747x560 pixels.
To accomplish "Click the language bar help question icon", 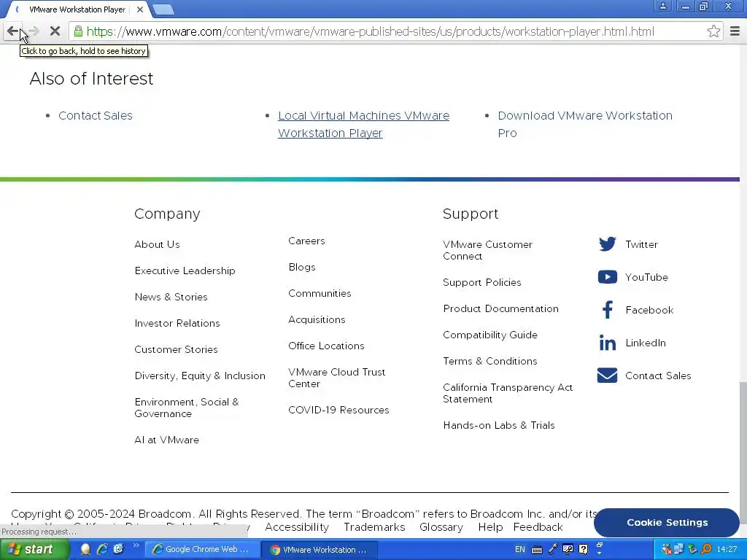I will (583, 550).
